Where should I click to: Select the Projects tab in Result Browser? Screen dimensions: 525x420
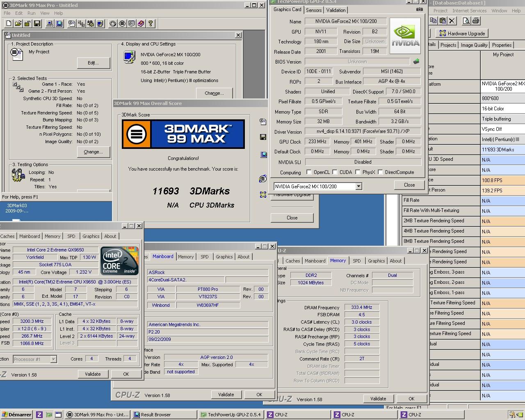448,45
